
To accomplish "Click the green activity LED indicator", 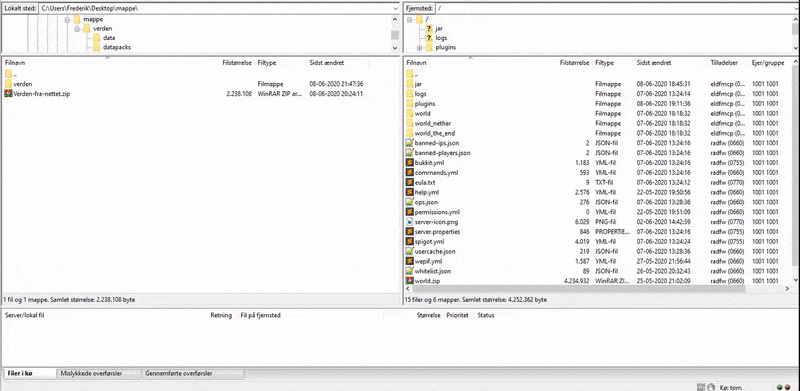I will pos(779,387).
